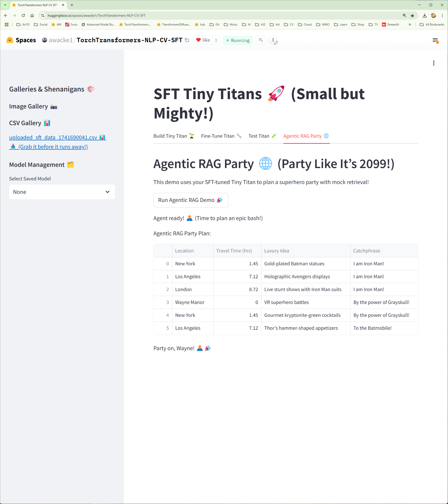Show the hidden bookmarks overflow chevron

point(410,24)
